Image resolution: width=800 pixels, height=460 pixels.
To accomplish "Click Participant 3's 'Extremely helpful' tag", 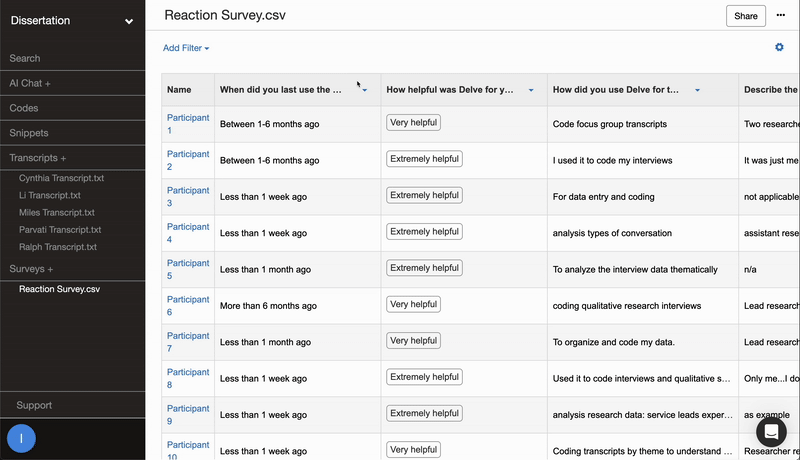I will point(424,195).
